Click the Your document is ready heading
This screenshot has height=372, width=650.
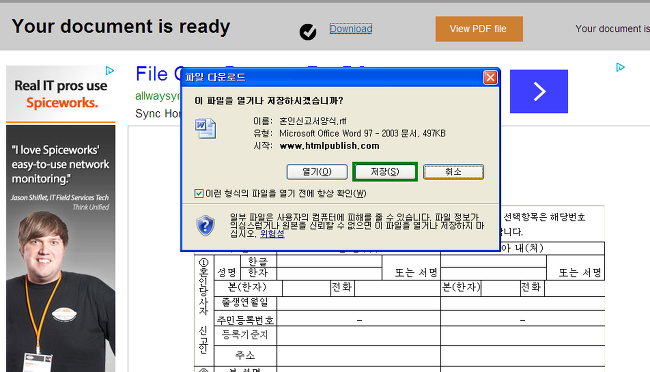[121, 27]
